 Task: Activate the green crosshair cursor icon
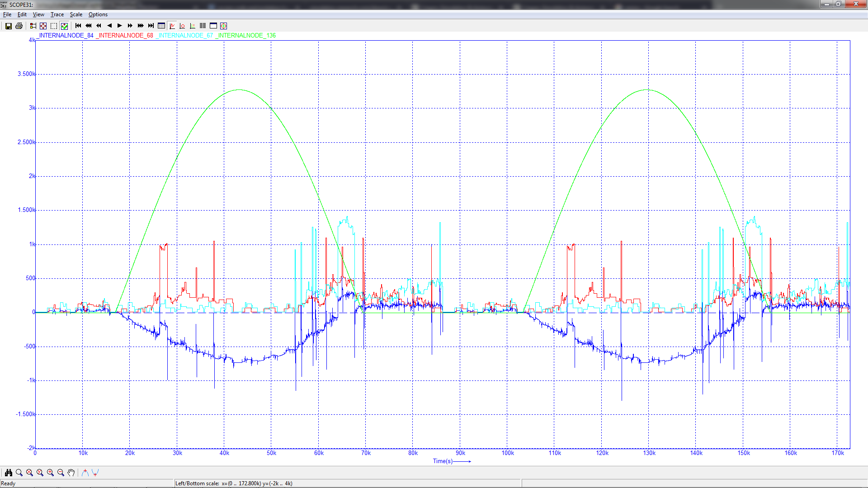click(x=224, y=26)
